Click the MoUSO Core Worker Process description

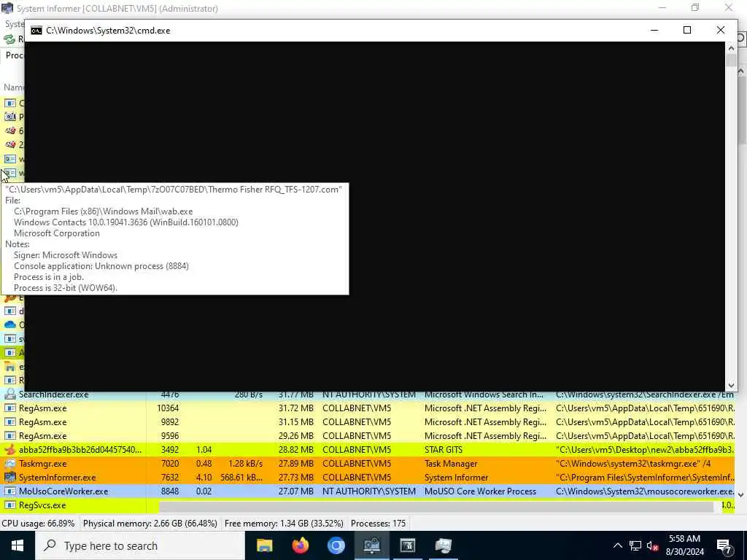[x=480, y=491]
